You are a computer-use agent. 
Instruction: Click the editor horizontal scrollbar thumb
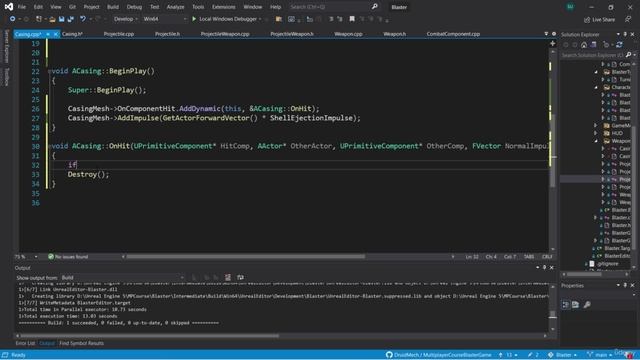click(245, 257)
